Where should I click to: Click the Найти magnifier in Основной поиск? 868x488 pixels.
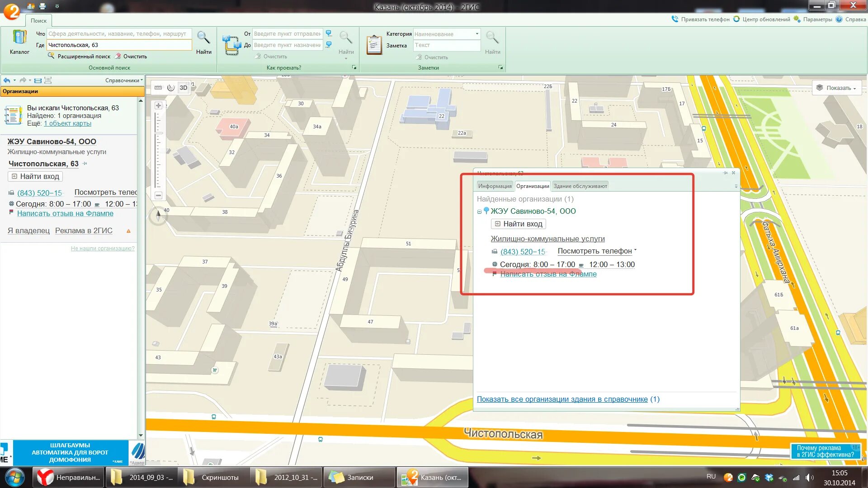tap(203, 42)
